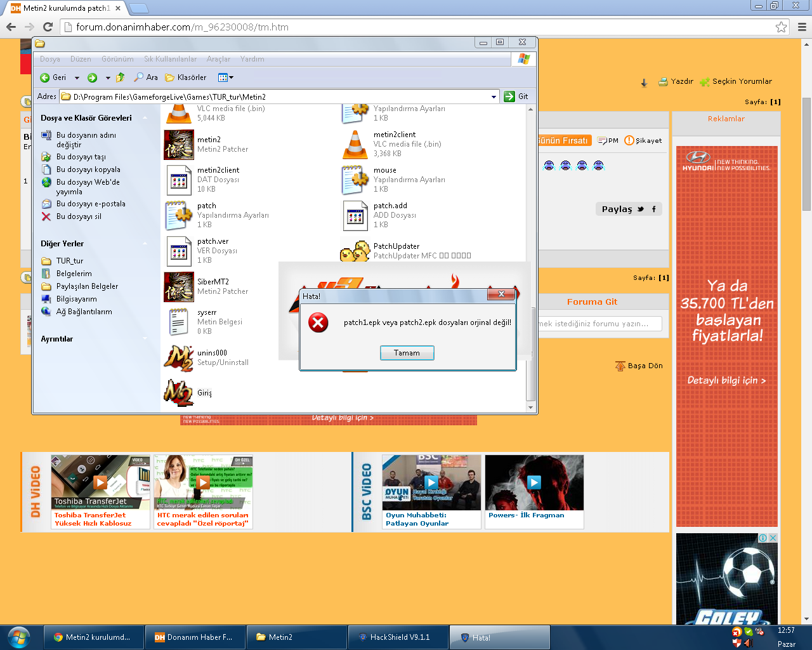The height and width of the screenshot is (650, 812).
Task: Select the Giriş shortcut icon
Action: point(179,394)
